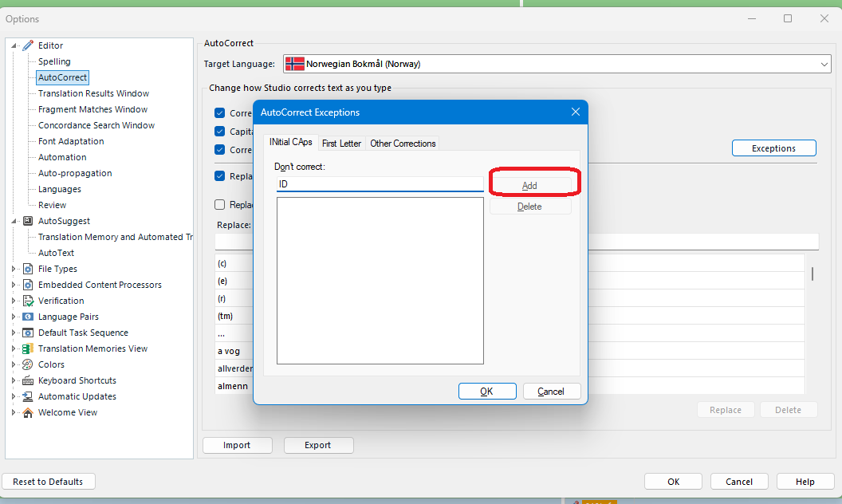Select Translation Results Window tree item
The width and height of the screenshot is (842, 504).
(x=93, y=93)
